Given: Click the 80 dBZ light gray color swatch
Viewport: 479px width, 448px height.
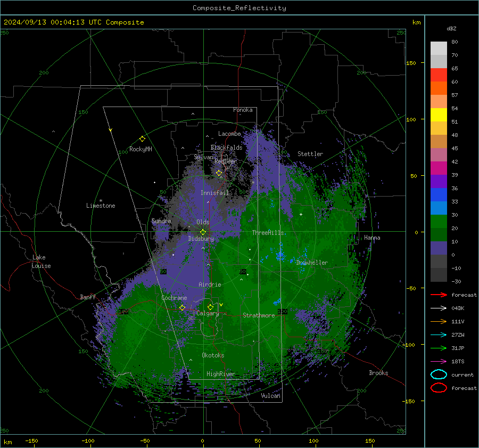Looking at the screenshot, I should pyautogui.click(x=439, y=48).
